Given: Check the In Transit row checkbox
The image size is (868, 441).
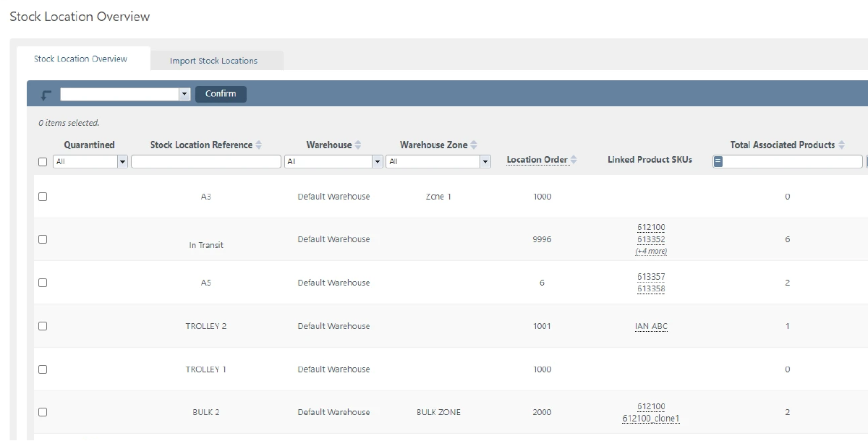Looking at the screenshot, I should 43,239.
